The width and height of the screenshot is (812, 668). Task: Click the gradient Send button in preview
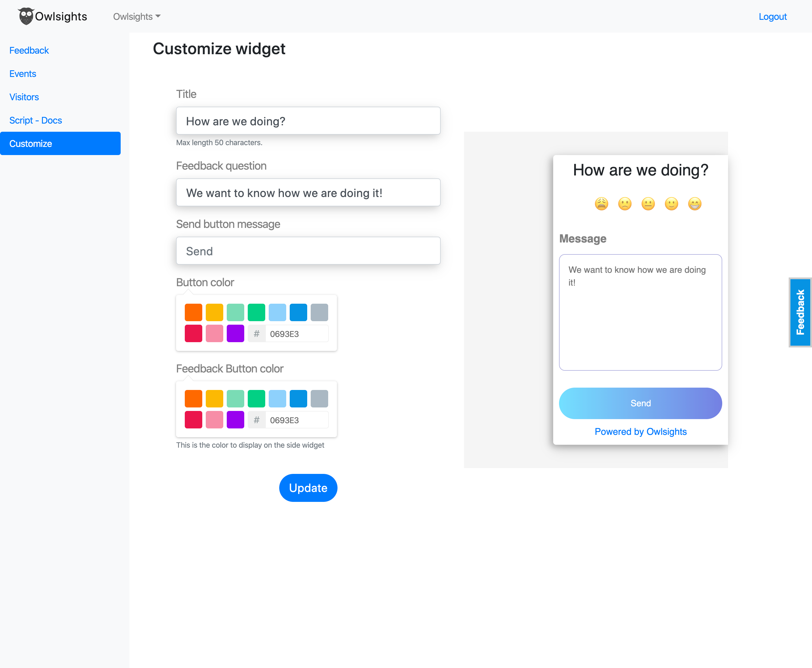point(640,403)
